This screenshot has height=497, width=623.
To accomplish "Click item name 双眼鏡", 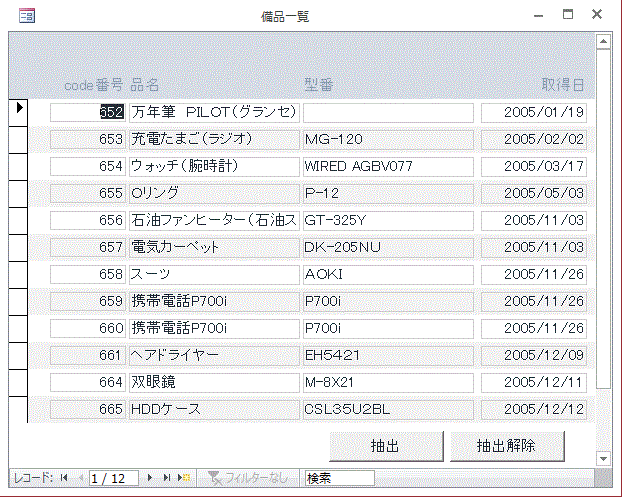I will [x=214, y=383].
